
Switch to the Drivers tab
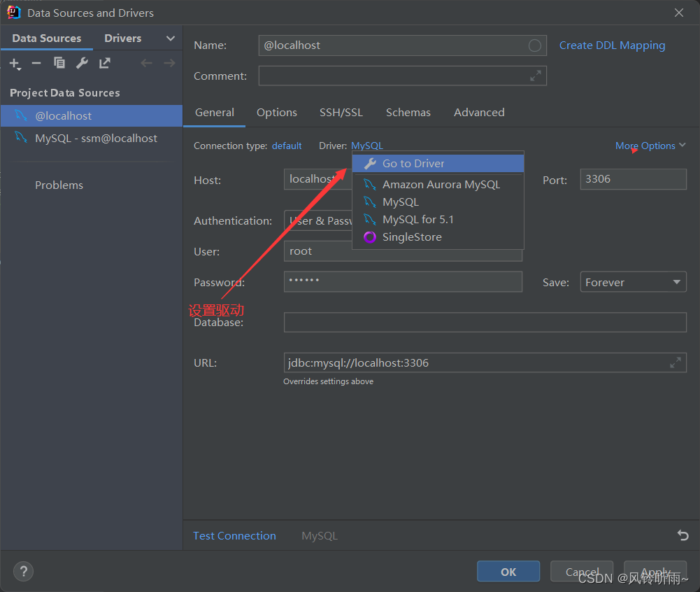[123, 38]
